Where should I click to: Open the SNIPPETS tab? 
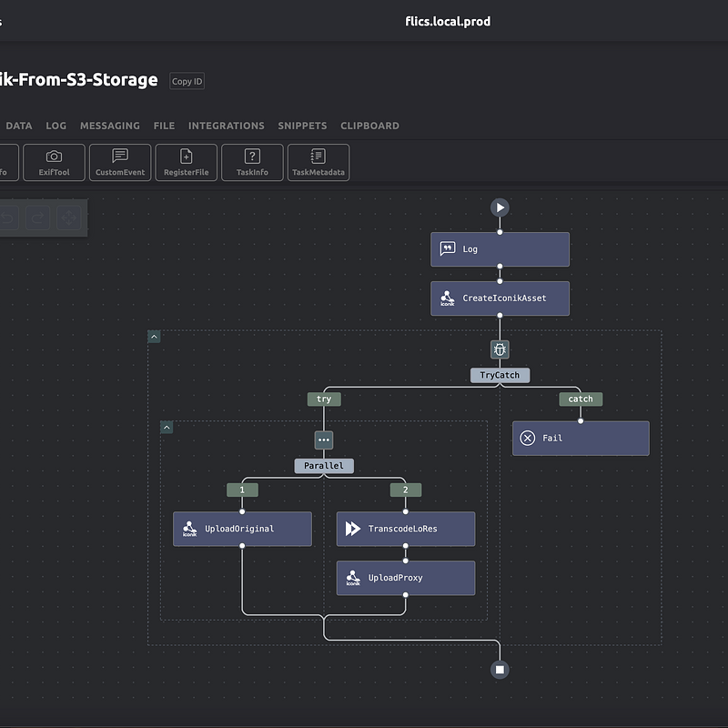pos(302,126)
